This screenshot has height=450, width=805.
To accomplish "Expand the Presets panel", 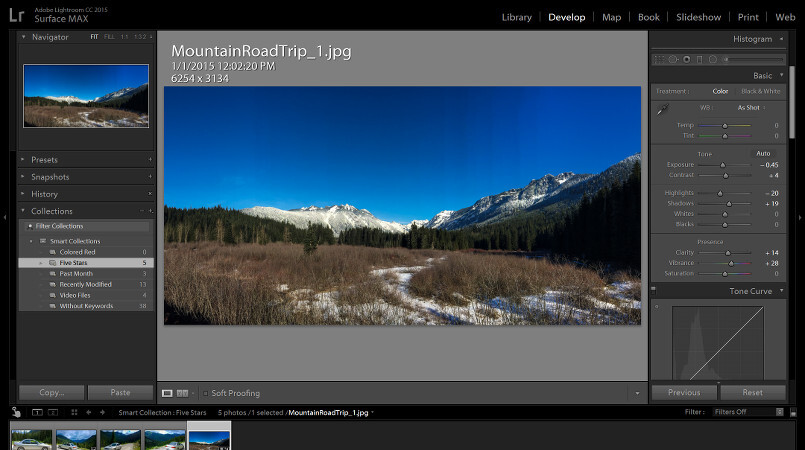I will pyautogui.click(x=23, y=160).
